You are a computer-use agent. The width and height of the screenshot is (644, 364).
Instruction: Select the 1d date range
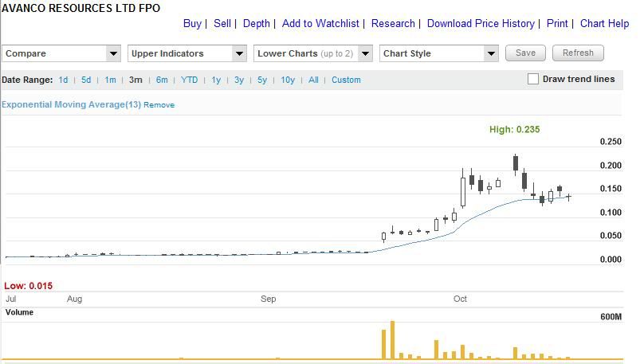63,80
